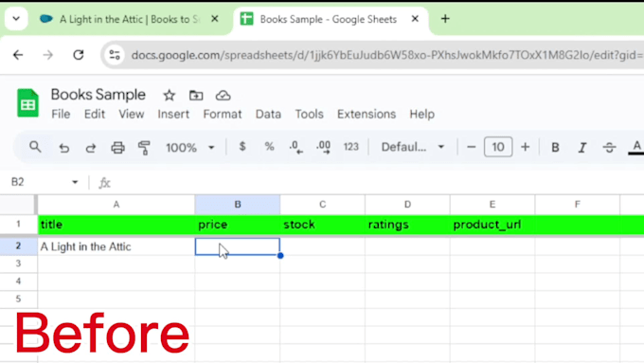This screenshot has height=363, width=644.
Task: Click the Google Sheets home logo icon
Action: [27, 102]
